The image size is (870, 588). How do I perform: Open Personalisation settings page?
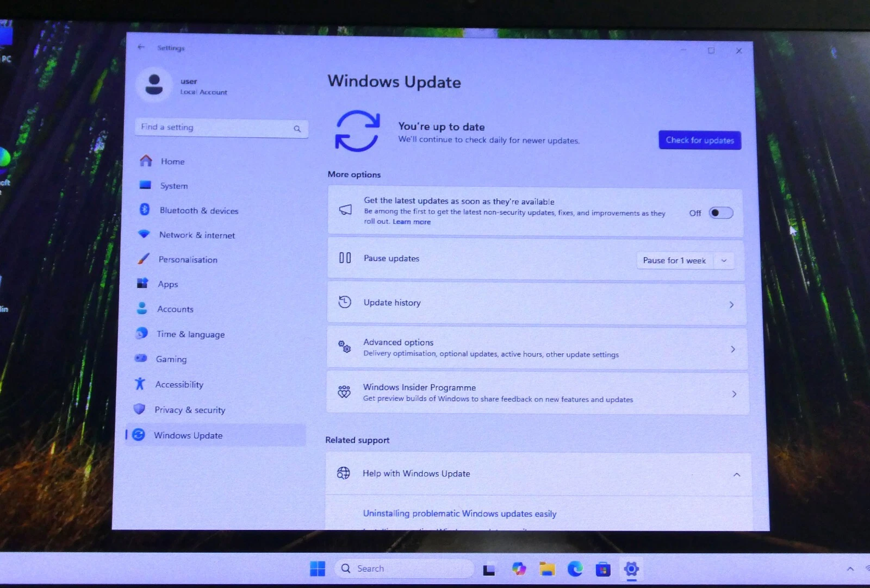pos(188,260)
